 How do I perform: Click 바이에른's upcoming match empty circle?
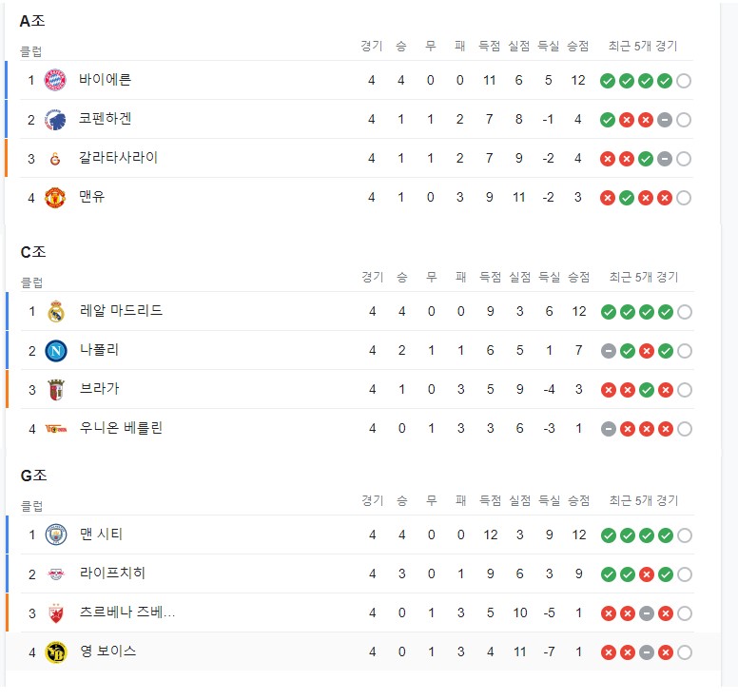tap(684, 81)
